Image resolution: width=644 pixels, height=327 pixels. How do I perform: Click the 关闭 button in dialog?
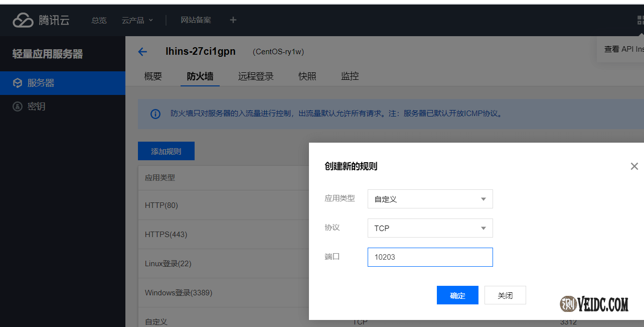[505, 295]
